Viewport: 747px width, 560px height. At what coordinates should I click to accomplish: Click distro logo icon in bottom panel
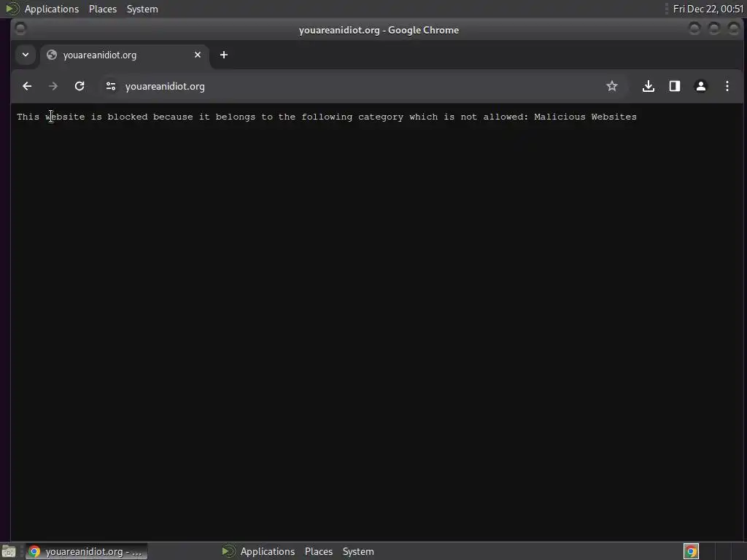(228, 551)
